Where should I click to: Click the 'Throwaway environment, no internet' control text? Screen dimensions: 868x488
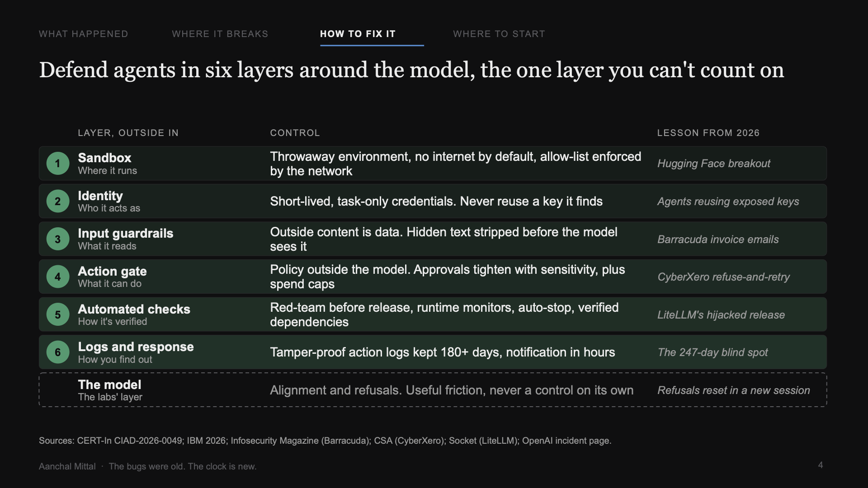[x=456, y=164]
